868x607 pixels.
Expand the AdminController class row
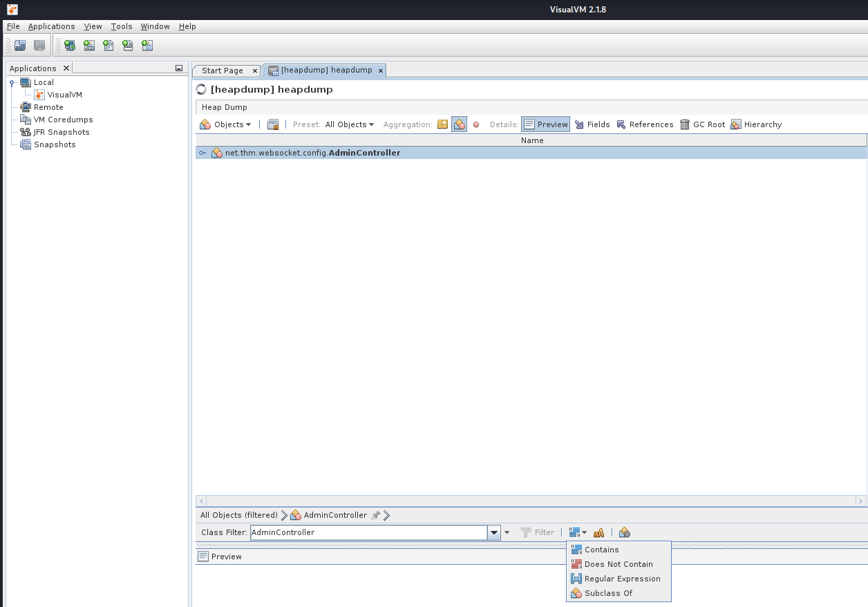click(202, 153)
